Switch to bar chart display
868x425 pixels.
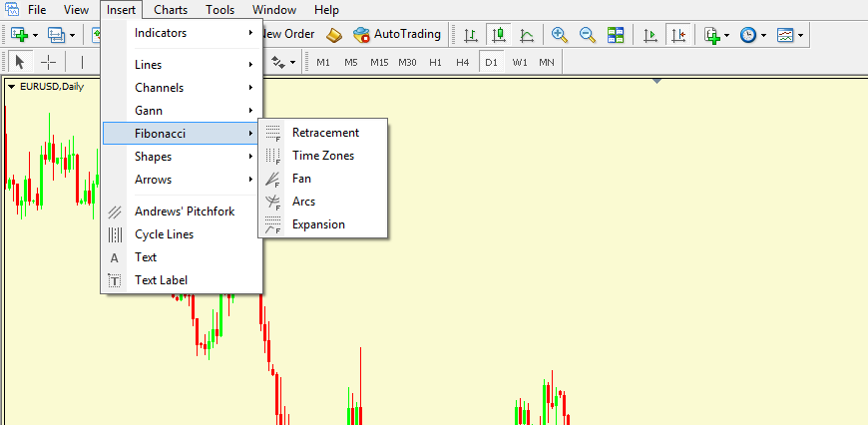(x=470, y=34)
